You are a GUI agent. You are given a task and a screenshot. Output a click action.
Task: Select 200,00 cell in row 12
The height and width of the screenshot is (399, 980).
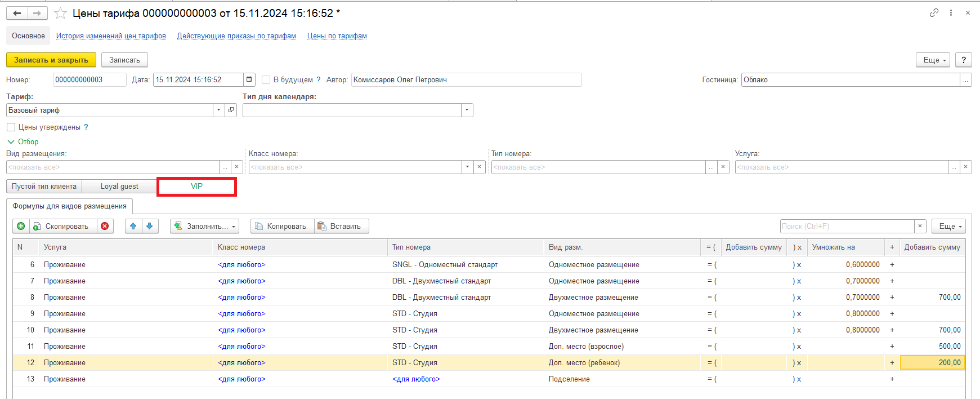[933, 362]
